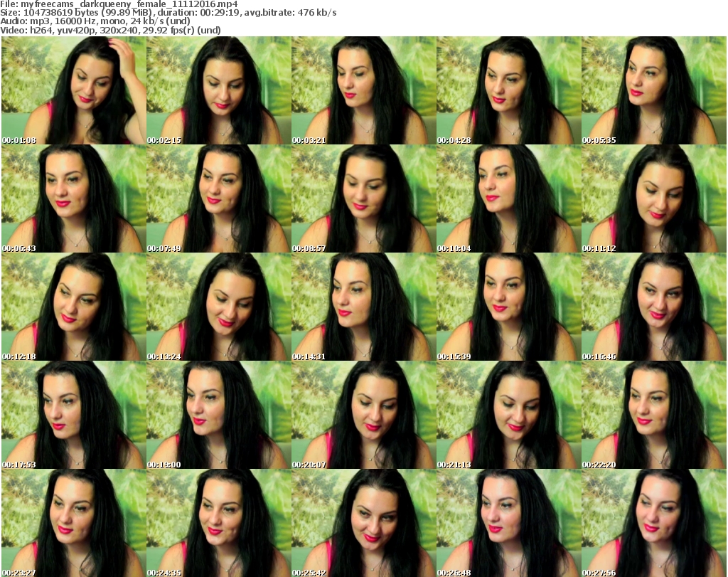
Task: Select the thumbnail frame at 00:07:49
Action: pyautogui.click(x=219, y=198)
